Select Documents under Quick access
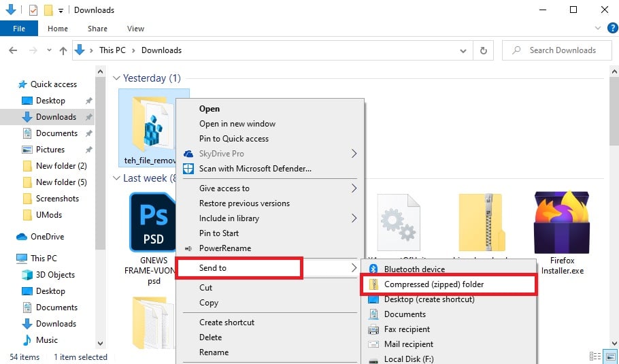The image size is (619, 364). pyautogui.click(x=56, y=133)
